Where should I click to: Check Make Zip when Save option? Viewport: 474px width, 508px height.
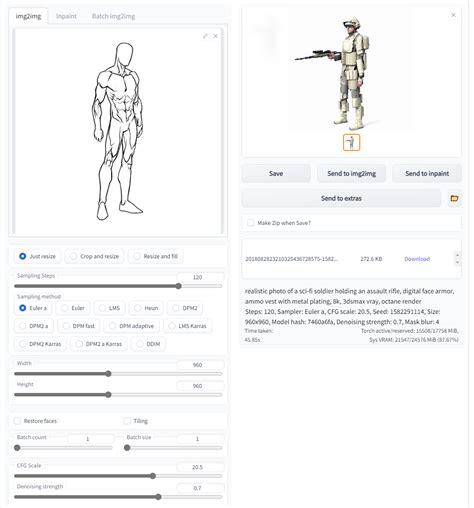[250, 223]
